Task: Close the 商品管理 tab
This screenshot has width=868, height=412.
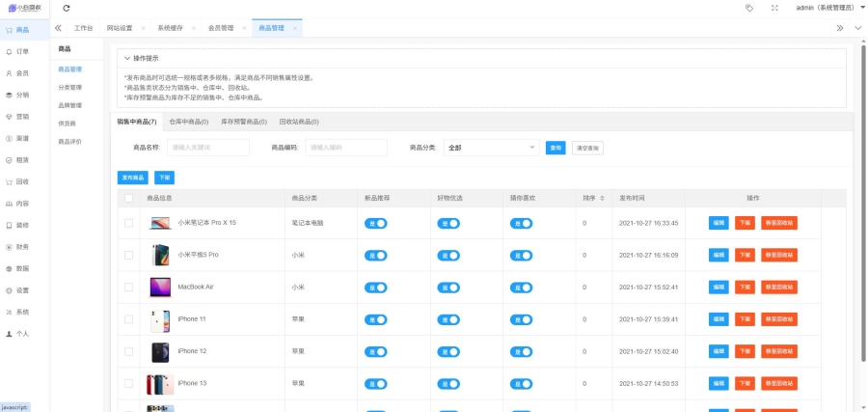Action: pyautogui.click(x=295, y=28)
